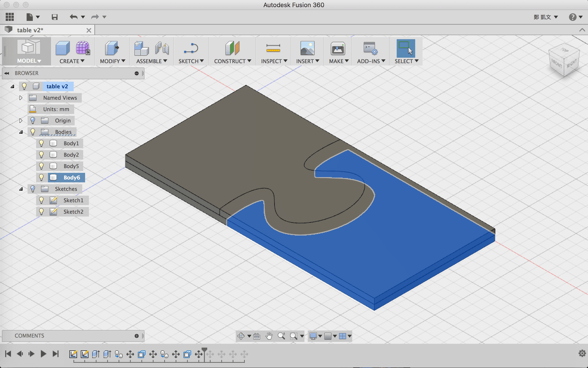Click the File document icon
This screenshot has width=588, height=368.
click(29, 17)
